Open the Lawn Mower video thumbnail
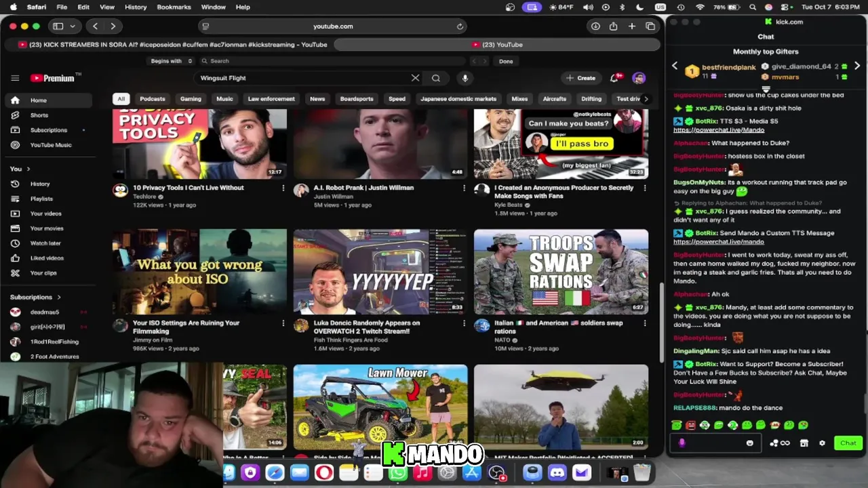868x488 pixels. coord(380,407)
